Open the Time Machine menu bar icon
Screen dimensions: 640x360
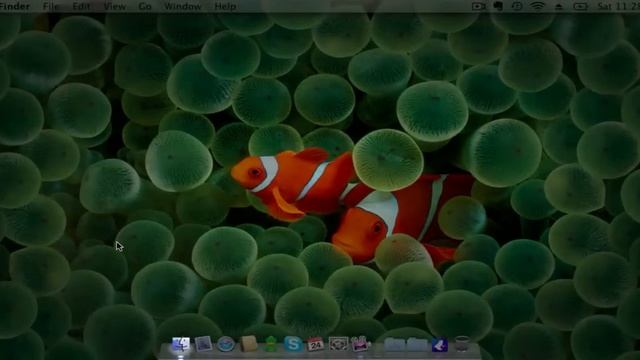517,6
